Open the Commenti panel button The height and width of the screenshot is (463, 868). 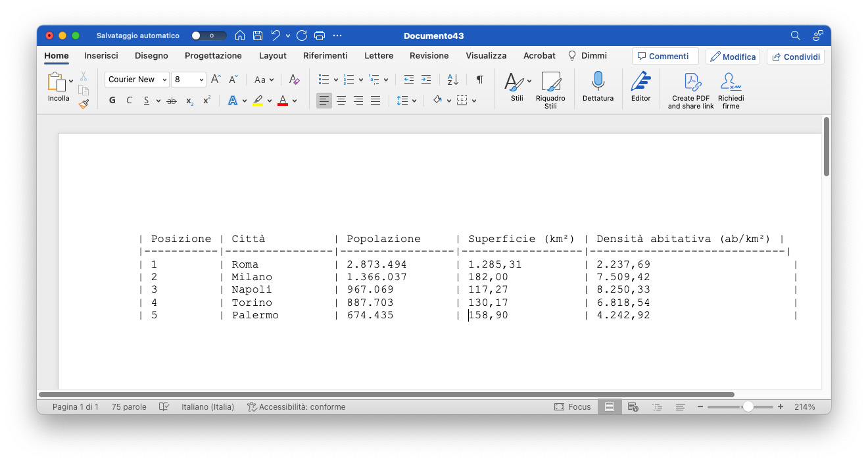(664, 57)
